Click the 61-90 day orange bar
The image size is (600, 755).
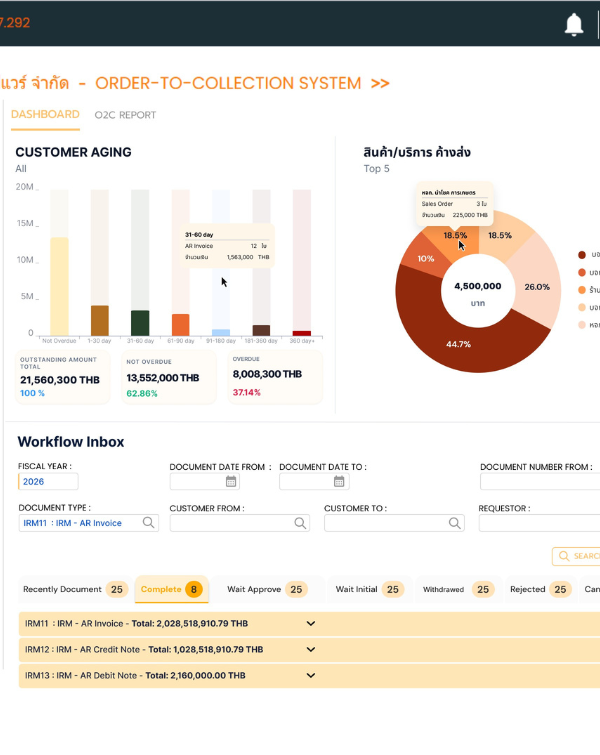pyautogui.click(x=181, y=325)
